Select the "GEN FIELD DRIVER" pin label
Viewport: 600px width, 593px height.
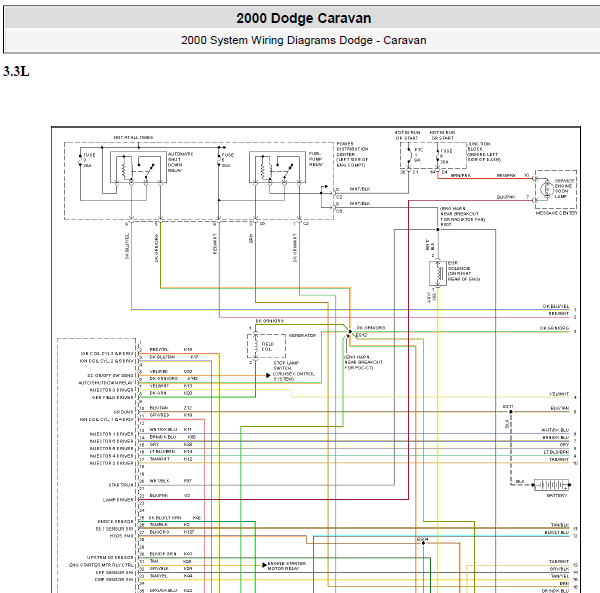112,398
